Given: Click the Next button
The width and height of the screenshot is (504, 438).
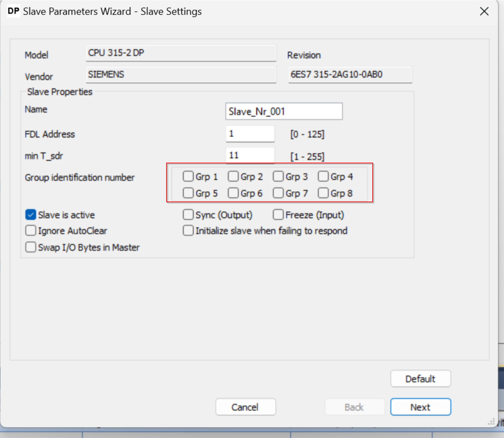Looking at the screenshot, I should click(421, 407).
